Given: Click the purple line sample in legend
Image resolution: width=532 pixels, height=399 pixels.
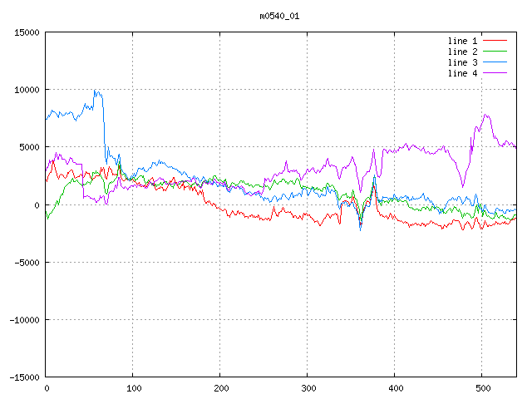Looking at the screenshot, I should tap(495, 73).
